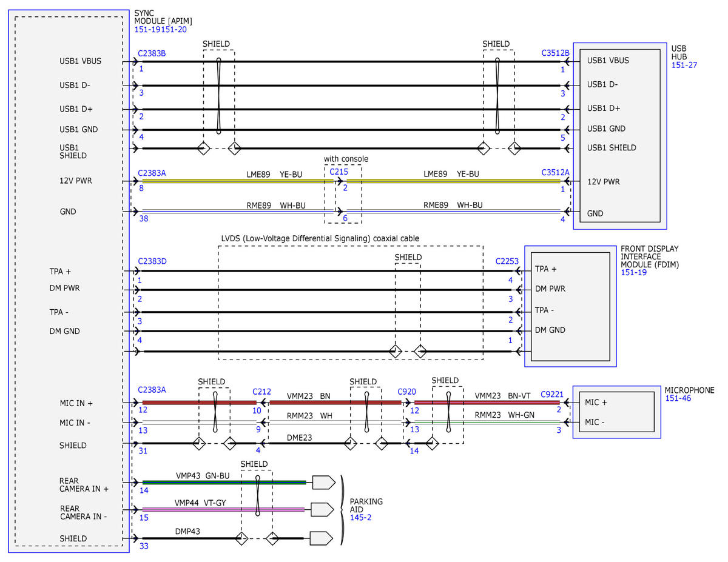Click connector label C3512B
The width and height of the screenshot is (728, 562).
point(556,53)
